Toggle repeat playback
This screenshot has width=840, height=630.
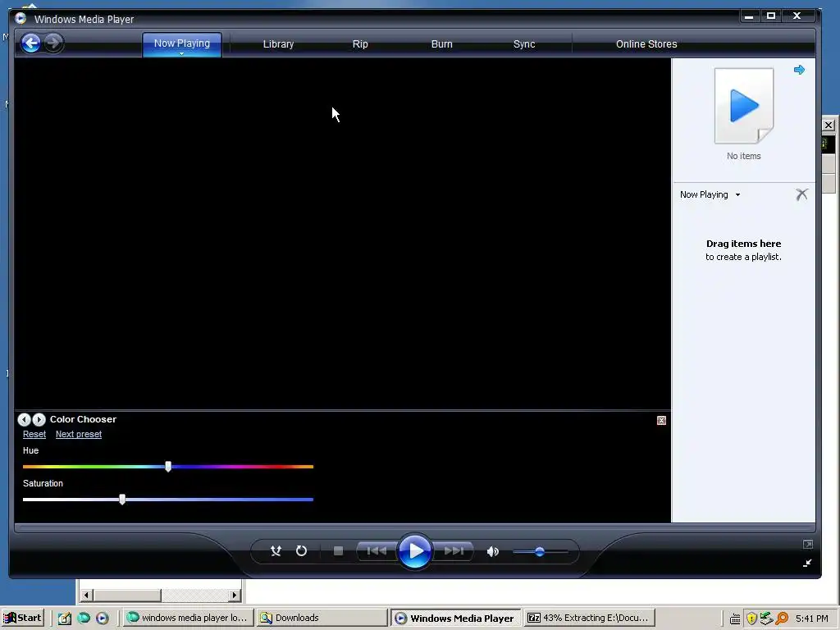(301, 550)
